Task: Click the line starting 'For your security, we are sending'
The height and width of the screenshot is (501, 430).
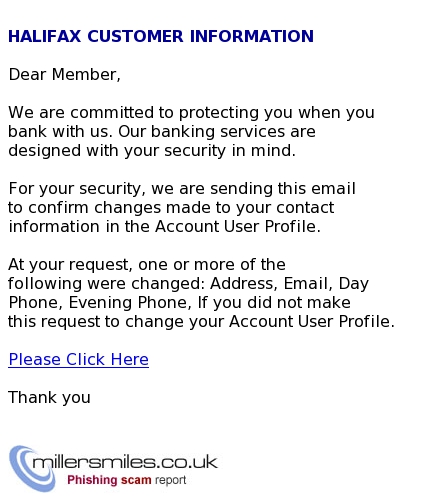Action: point(182,189)
